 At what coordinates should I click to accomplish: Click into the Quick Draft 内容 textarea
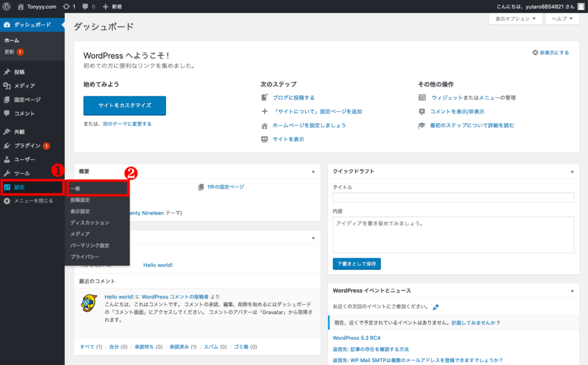(454, 235)
